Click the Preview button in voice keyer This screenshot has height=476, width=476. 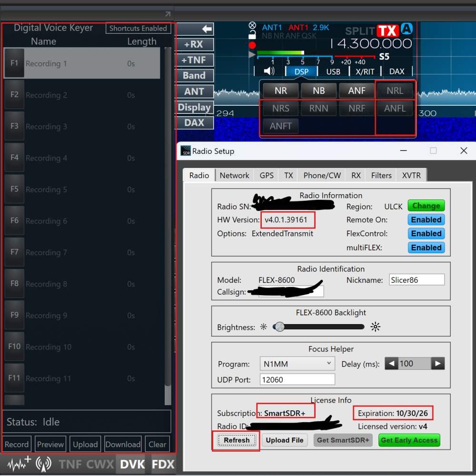click(x=50, y=445)
